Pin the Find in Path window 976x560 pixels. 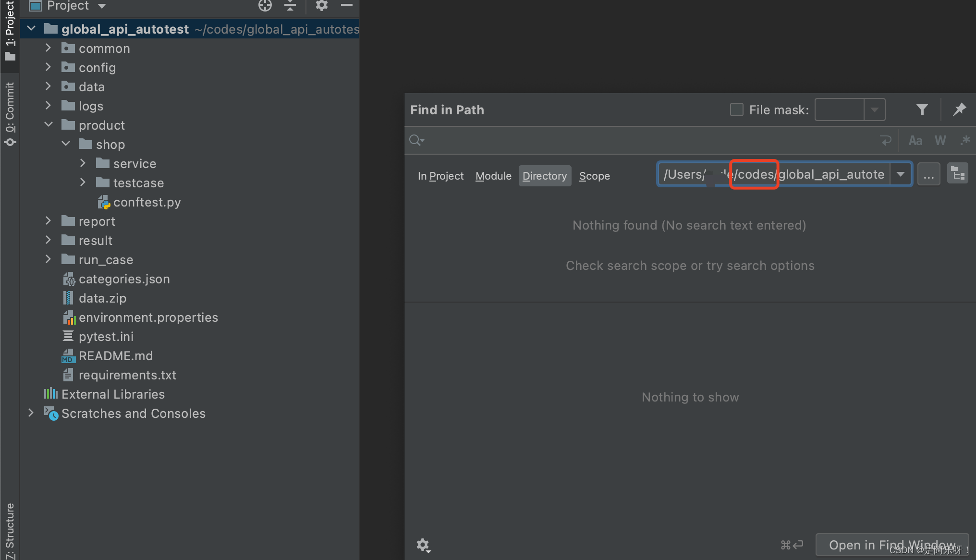coord(959,110)
